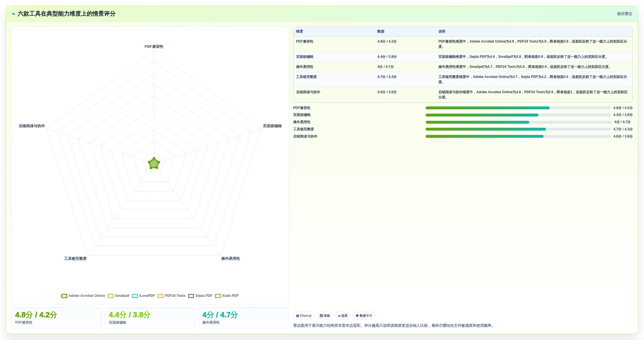Click the page title 六款工具在典型能力维度上的情景评分
This screenshot has height=340, width=644.
[66, 14]
